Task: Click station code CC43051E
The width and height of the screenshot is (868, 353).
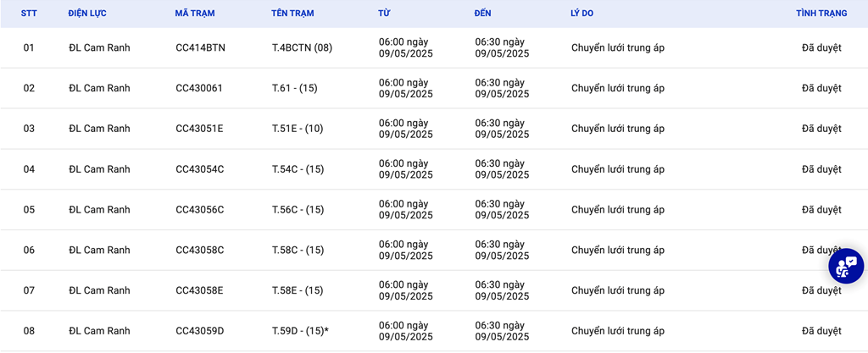Action: [x=199, y=128]
